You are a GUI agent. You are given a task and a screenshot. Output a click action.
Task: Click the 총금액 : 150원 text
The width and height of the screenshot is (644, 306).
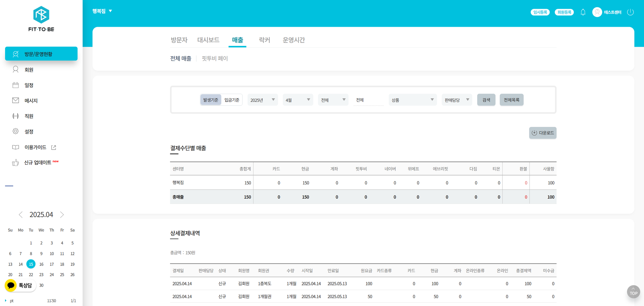[183, 253]
